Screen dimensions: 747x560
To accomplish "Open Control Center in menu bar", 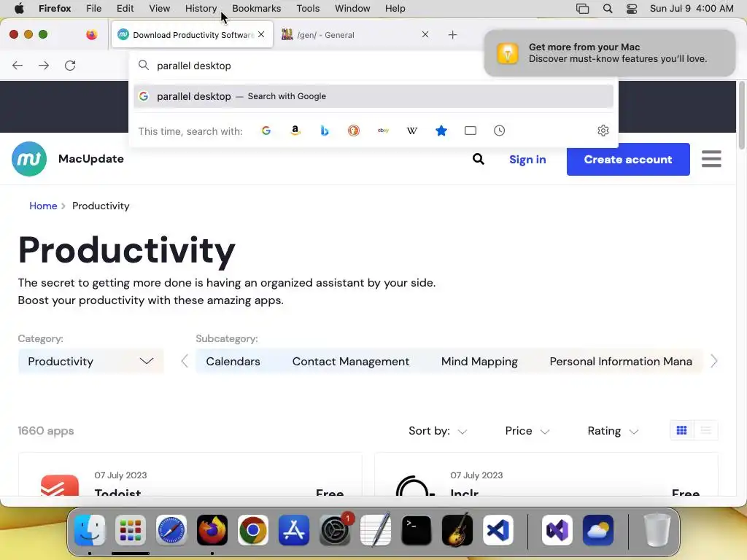I will [x=632, y=9].
